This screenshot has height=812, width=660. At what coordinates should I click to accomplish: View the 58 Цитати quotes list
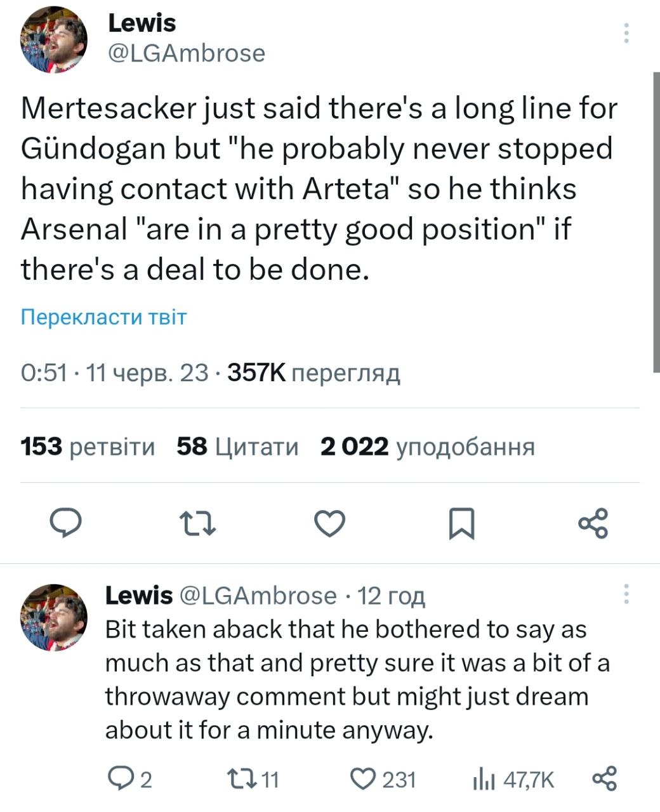(237, 447)
